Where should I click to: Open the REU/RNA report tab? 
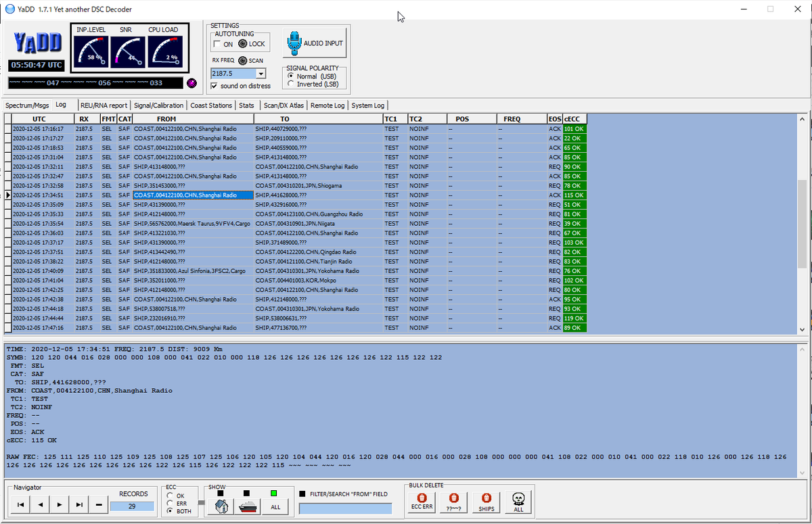tap(104, 105)
